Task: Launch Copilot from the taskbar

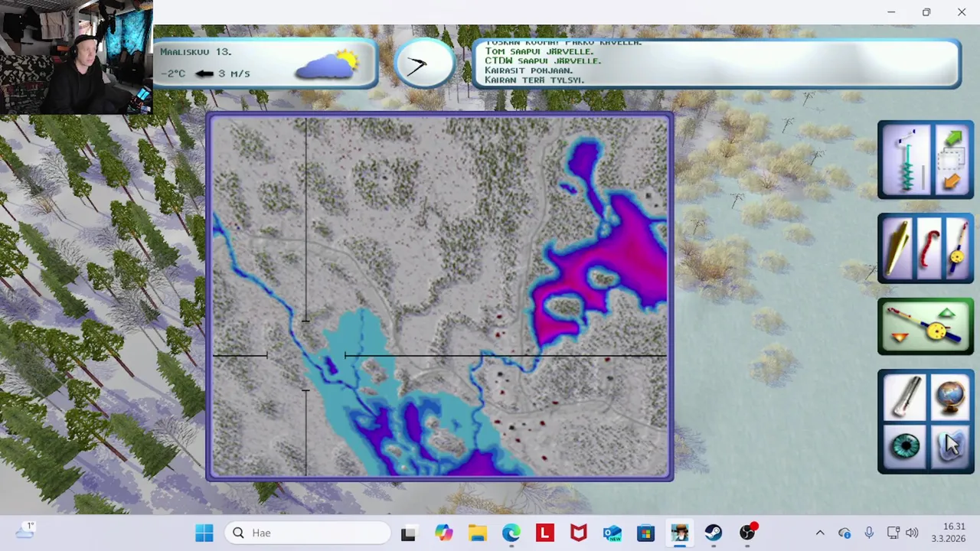Action: 444,533
